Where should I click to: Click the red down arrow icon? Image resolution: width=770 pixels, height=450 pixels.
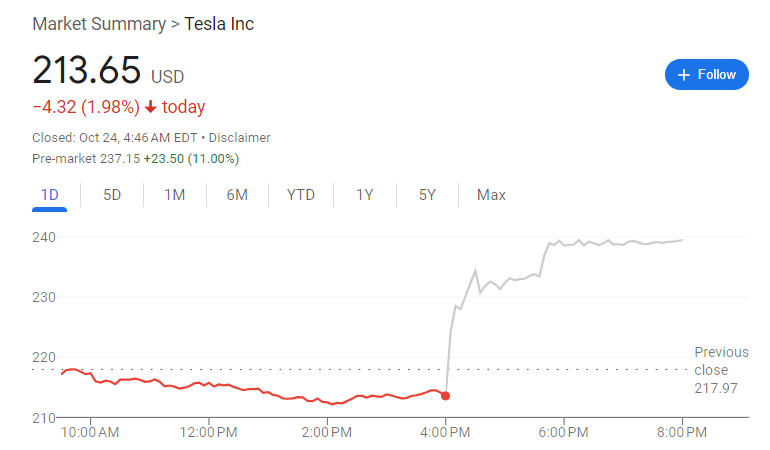point(151,107)
